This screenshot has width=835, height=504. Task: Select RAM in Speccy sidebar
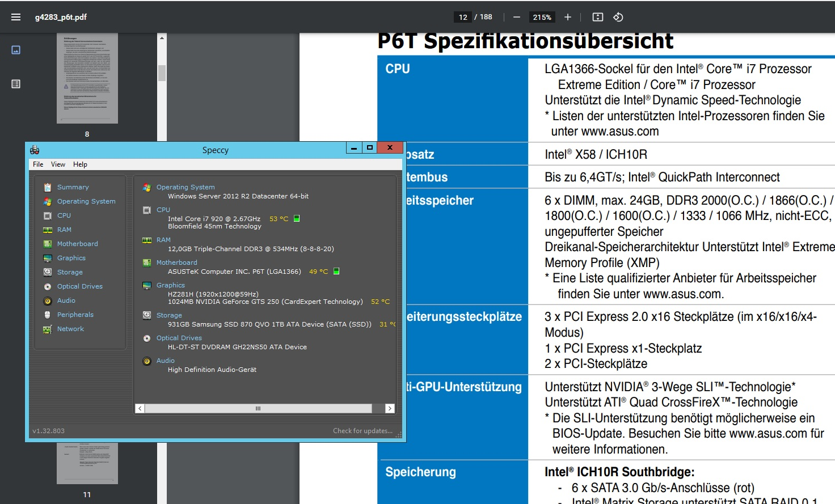[64, 230]
